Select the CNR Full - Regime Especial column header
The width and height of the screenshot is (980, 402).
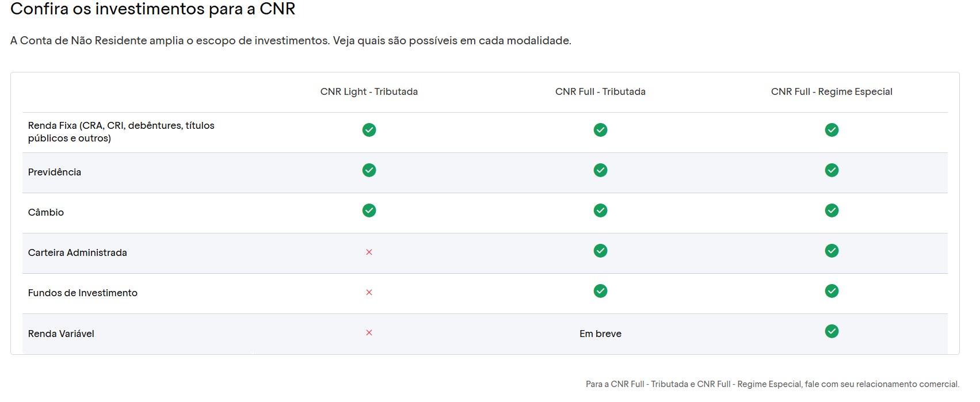(x=832, y=91)
